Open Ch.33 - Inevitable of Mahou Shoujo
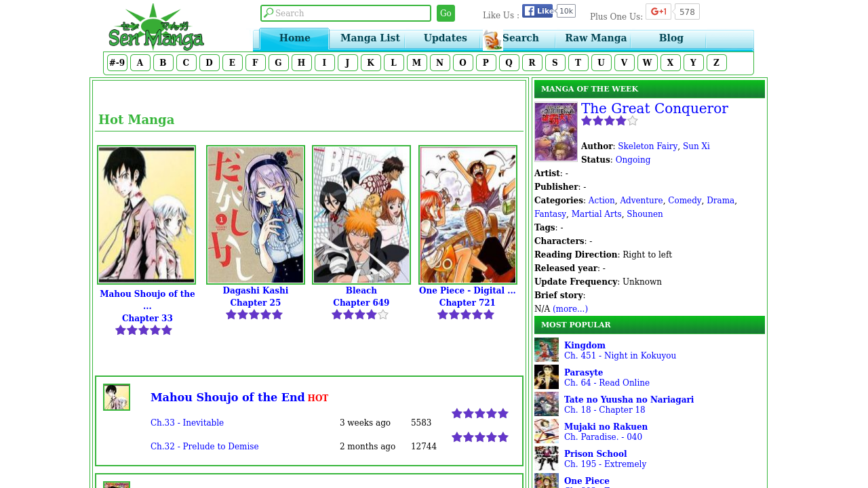The image size is (868, 488). 187,422
